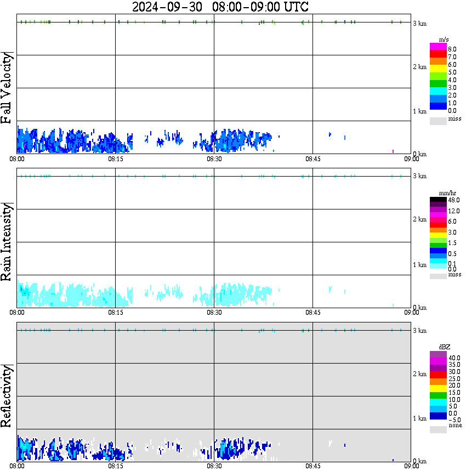Select the grey "miss" swatch in m/s legend
The height and width of the screenshot is (476, 466).
click(438, 121)
